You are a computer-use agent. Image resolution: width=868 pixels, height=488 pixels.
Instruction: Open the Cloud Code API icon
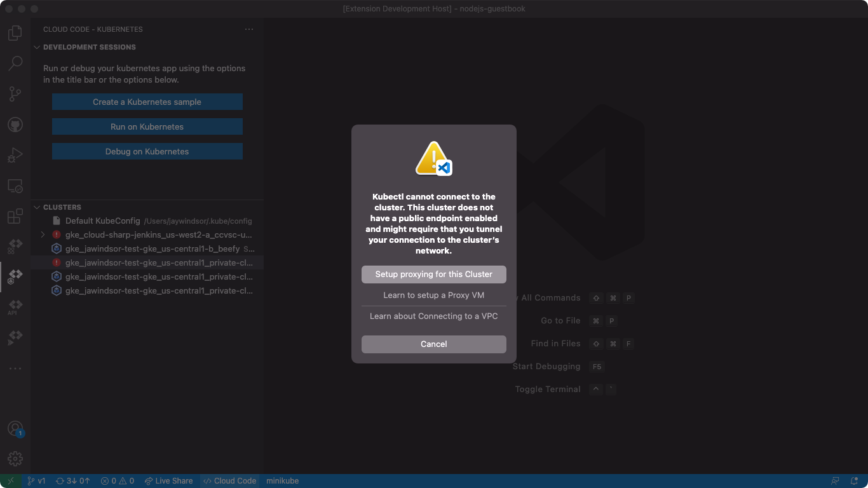[x=15, y=307]
